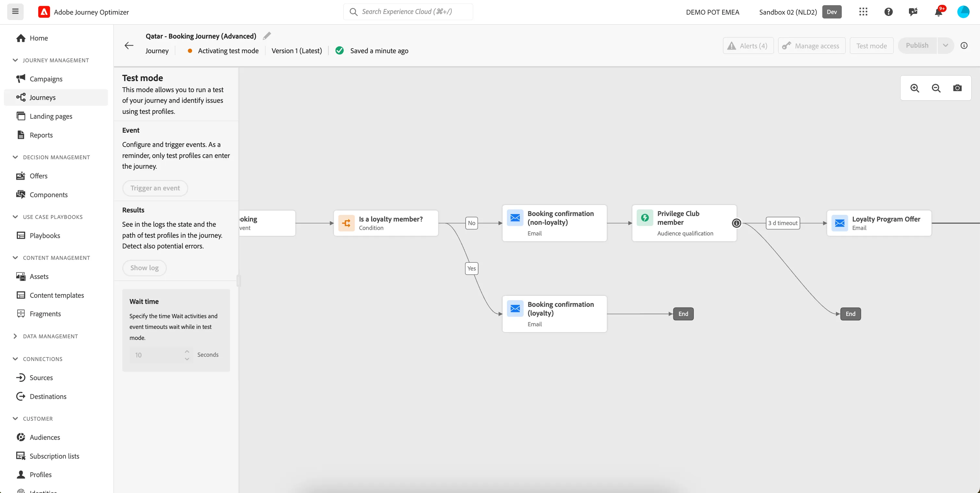Click the Trigger an event button

click(x=155, y=188)
